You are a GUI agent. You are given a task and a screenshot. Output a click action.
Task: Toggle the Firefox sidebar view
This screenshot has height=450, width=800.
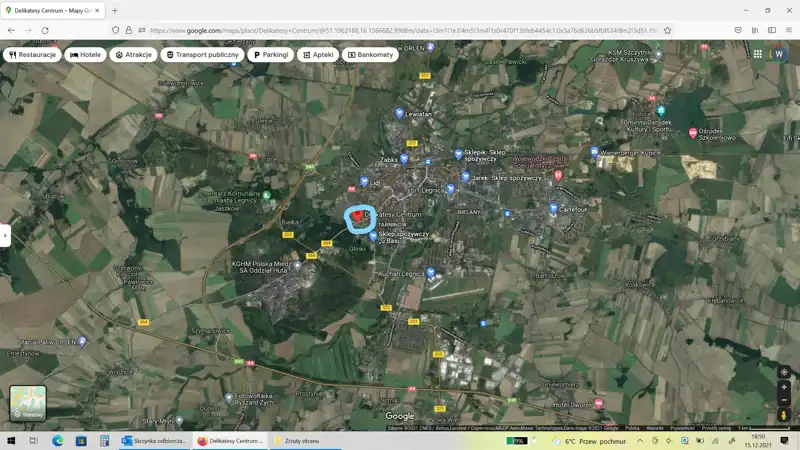pos(772,30)
